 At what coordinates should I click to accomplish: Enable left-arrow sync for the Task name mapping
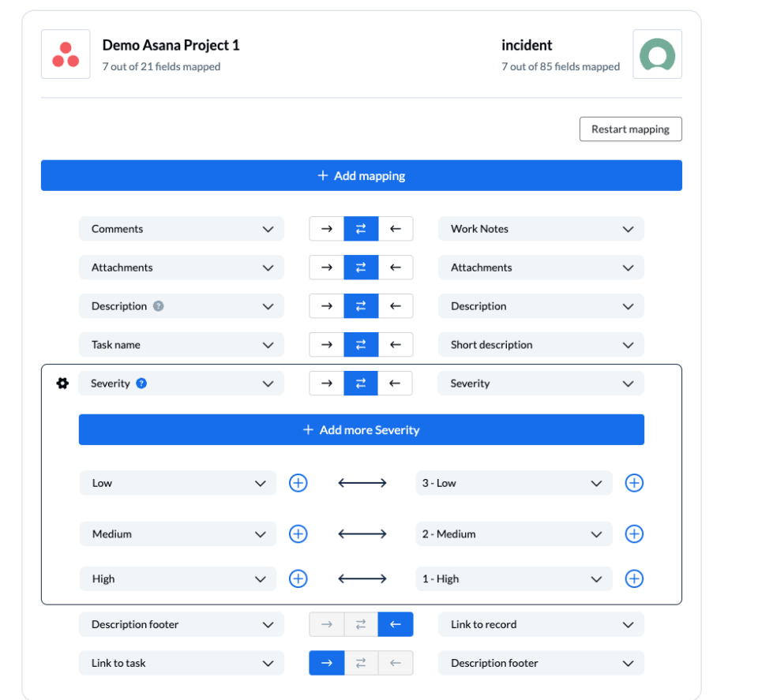pos(396,344)
